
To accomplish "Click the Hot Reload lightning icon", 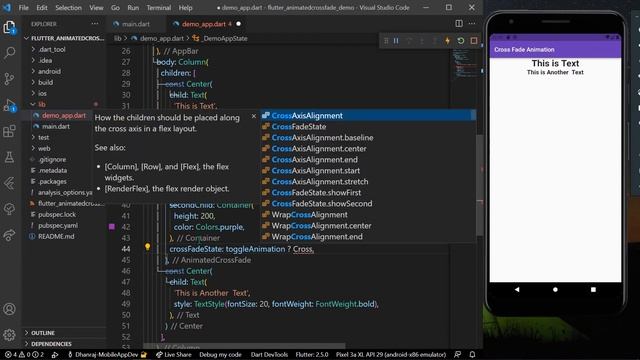I will coord(448,41).
